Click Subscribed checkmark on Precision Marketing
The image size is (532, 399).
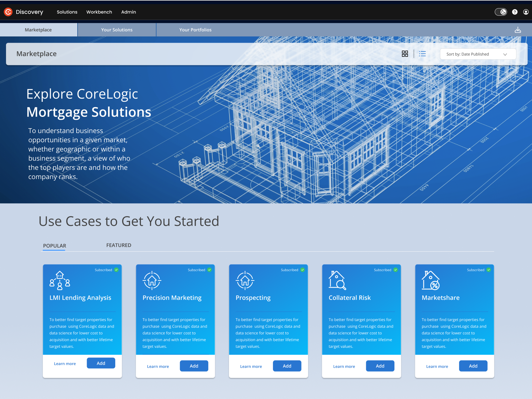(x=209, y=270)
